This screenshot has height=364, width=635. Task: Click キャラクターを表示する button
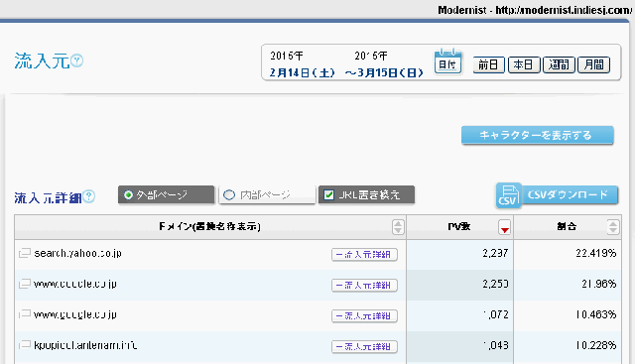click(538, 135)
